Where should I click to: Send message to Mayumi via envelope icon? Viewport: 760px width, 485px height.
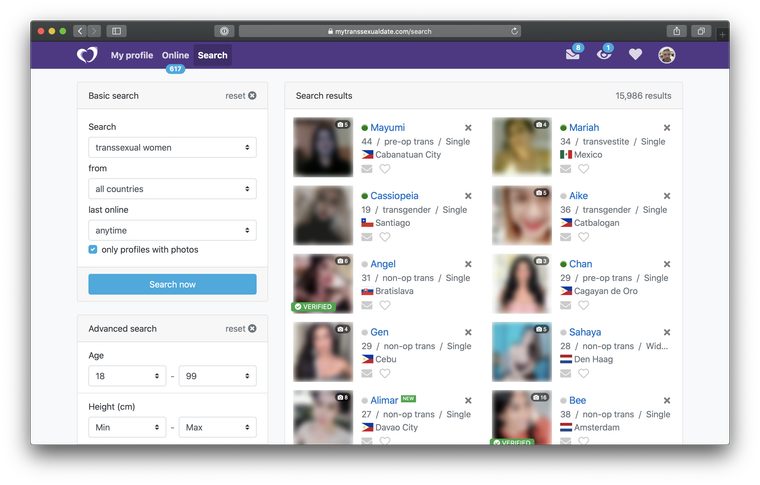(367, 169)
